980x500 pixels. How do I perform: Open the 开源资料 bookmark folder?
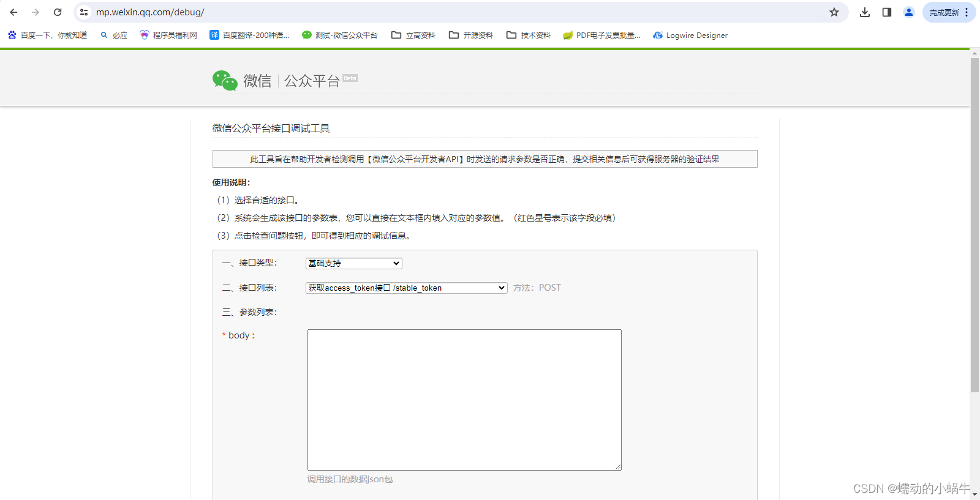click(471, 35)
